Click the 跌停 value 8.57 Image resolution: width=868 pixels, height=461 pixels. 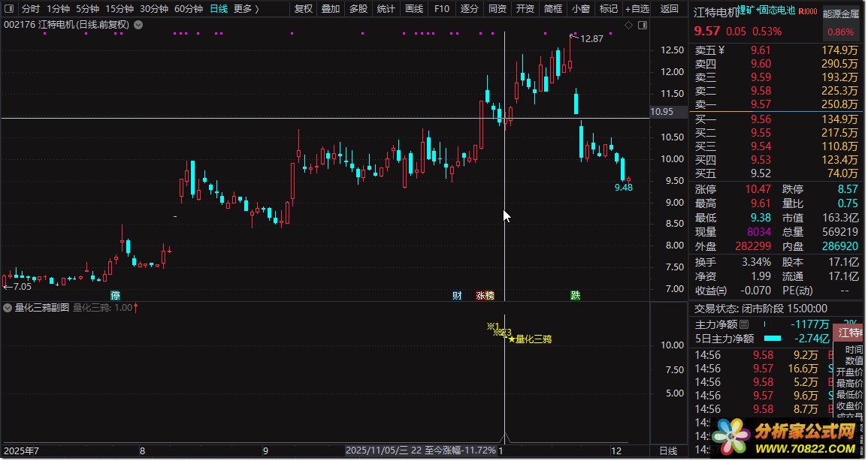848,189
